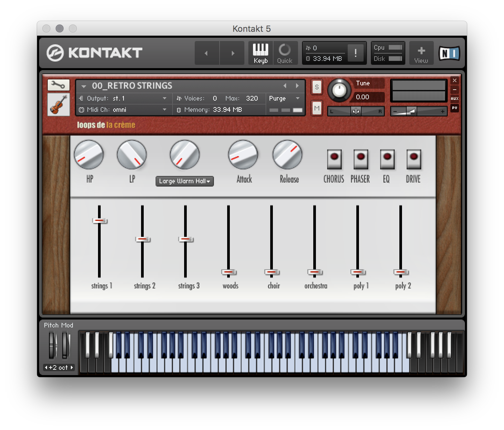The height and width of the screenshot is (430, 504).
Task: Click the poly 1 fader handle
Action: 358,272
